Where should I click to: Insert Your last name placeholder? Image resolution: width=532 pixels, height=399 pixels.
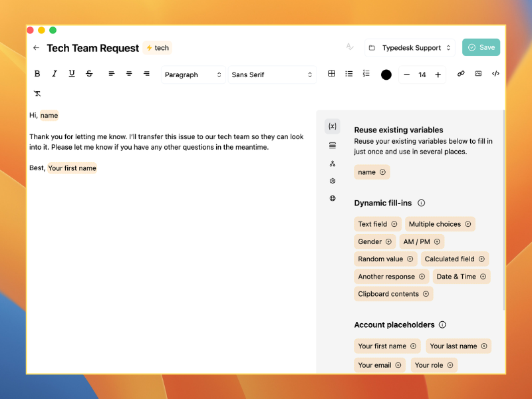(458, 346)
